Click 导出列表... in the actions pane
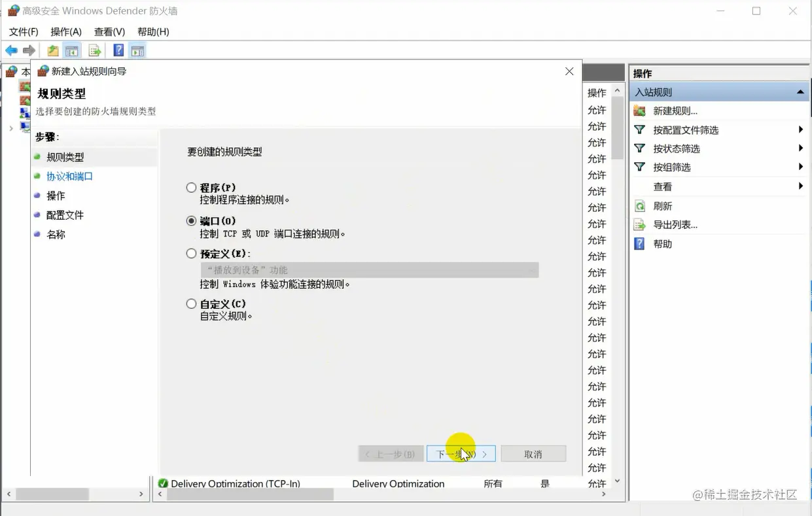Viewport: 812px width, 516px height. point(675,224)
